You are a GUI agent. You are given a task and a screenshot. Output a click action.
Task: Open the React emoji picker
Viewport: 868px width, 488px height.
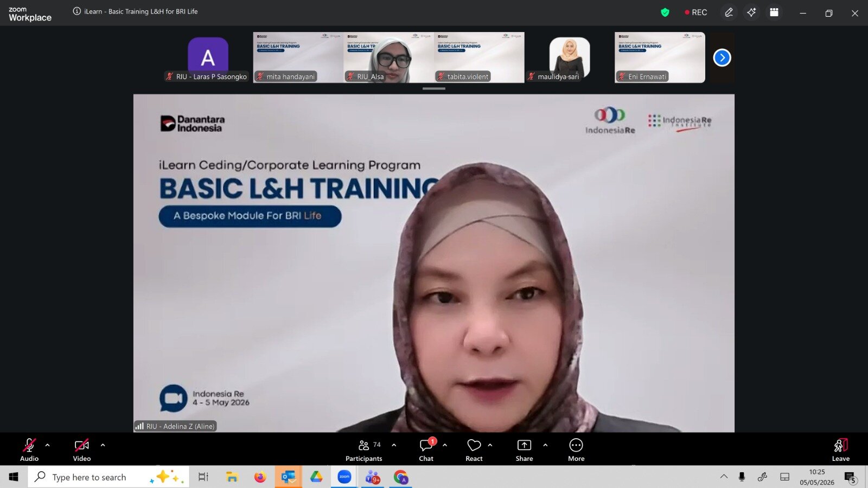[474, 450]
